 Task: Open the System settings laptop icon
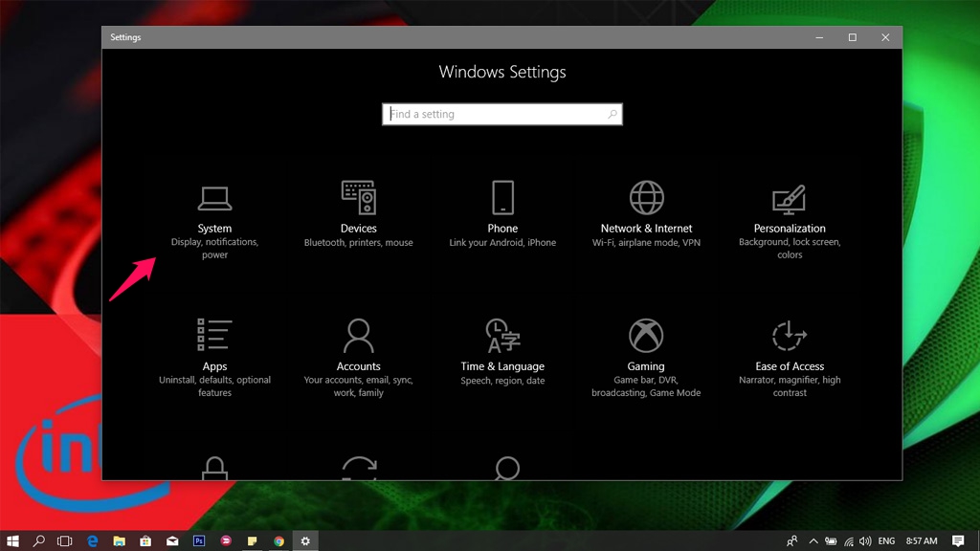pos(214,199)
